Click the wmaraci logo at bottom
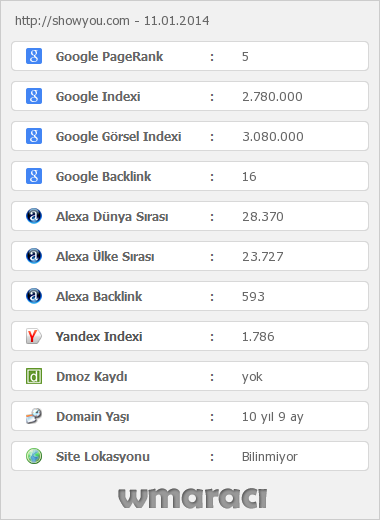 click(192, 498)
